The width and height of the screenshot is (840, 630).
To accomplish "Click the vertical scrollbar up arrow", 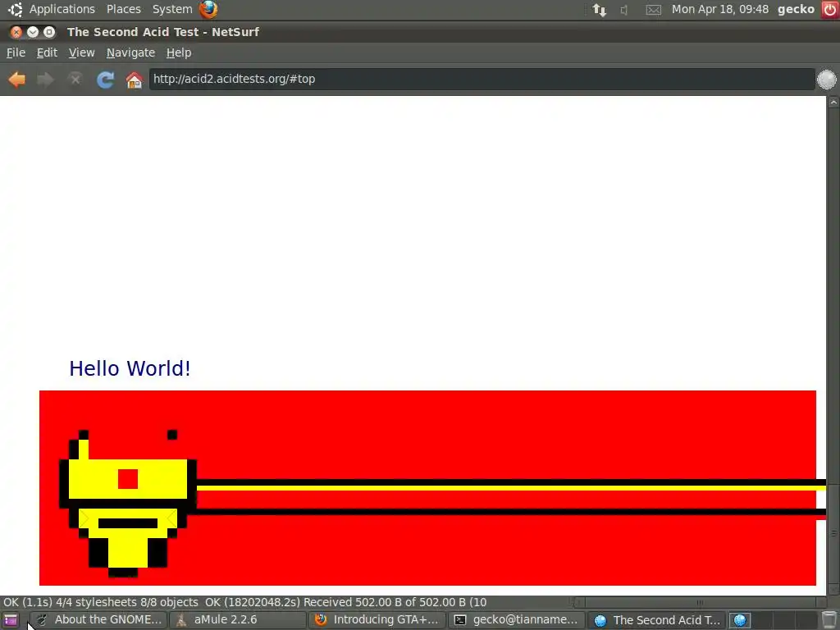I will coord(833,102).
